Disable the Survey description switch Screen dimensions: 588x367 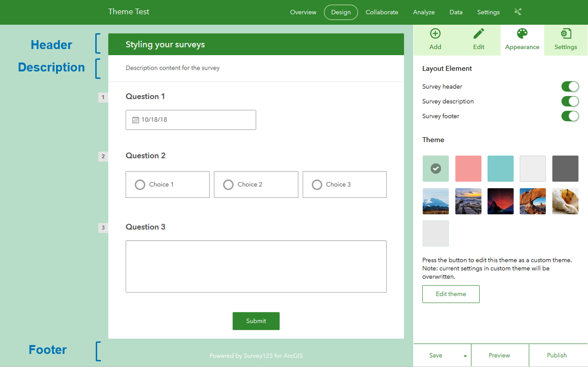pyautogui.click(x=570, y=101)
